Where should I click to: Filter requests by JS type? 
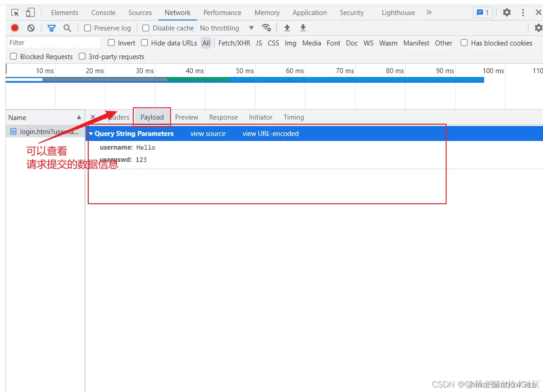pos(259,43)
